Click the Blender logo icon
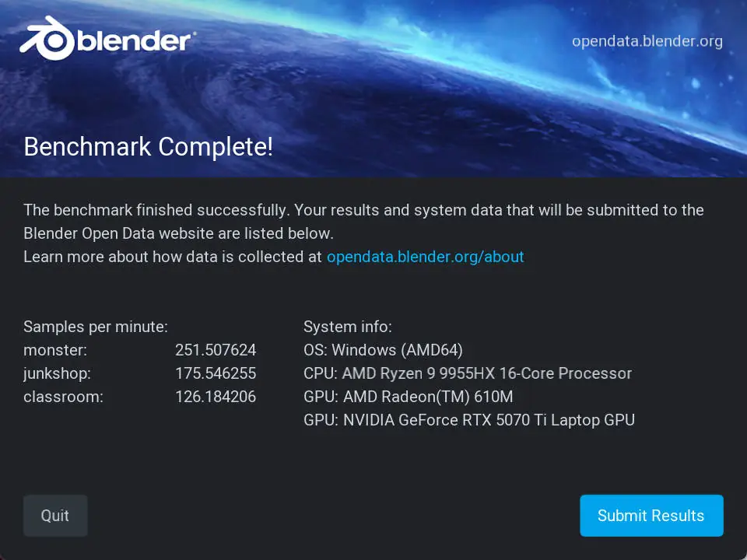The height and width of the screenshot is (560, 747). point(47,40)
